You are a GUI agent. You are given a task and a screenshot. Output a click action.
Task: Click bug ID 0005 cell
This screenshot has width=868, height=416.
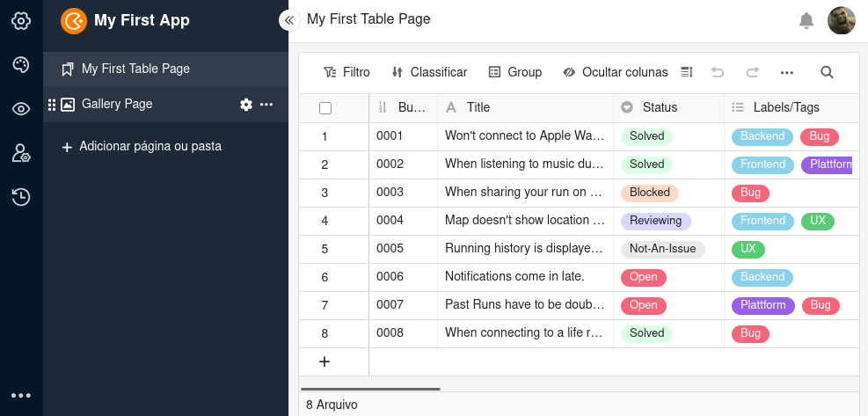tap(403, 249)
